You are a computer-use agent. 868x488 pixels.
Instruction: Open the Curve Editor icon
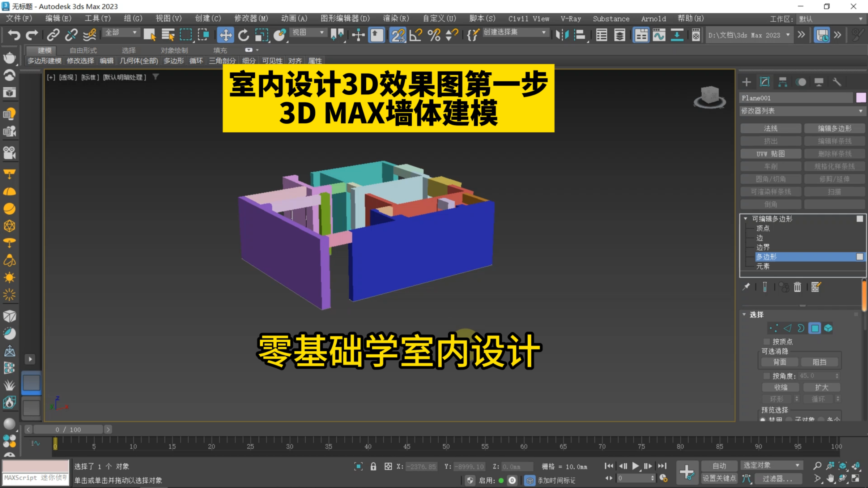coord(659,35)
